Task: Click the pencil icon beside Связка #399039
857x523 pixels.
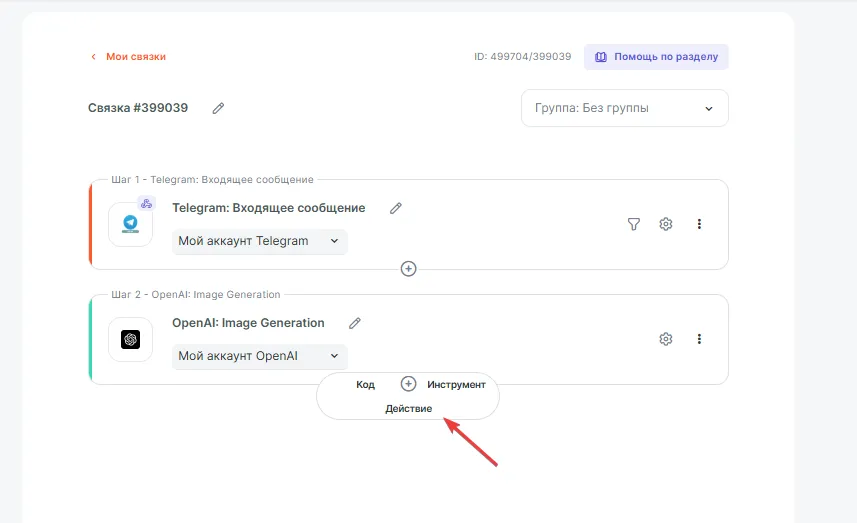Action: [x=218, y=108]
